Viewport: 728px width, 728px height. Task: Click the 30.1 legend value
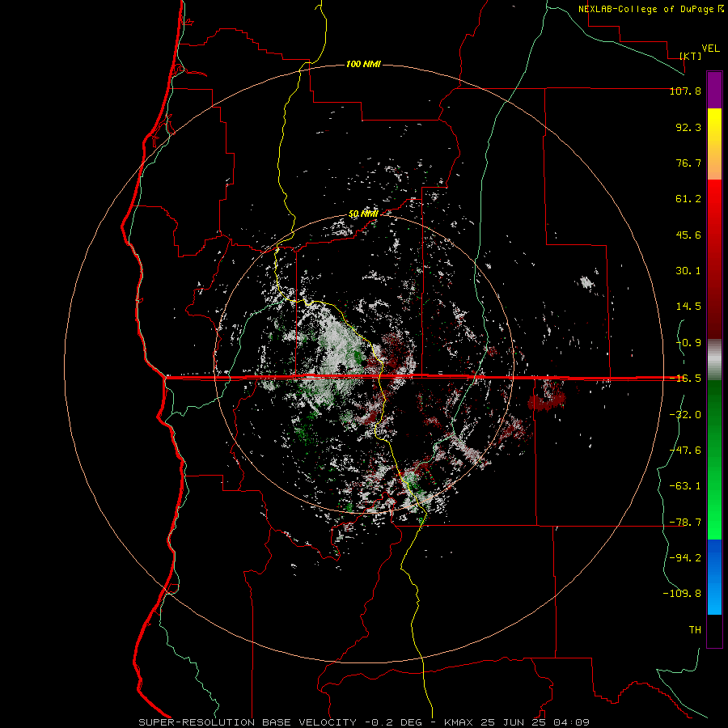688,271
